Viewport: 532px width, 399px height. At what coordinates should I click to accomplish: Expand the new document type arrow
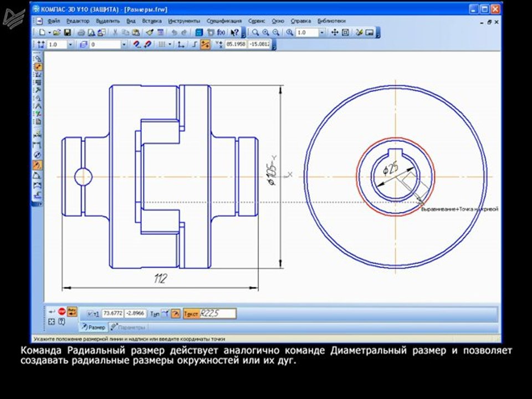49,33
